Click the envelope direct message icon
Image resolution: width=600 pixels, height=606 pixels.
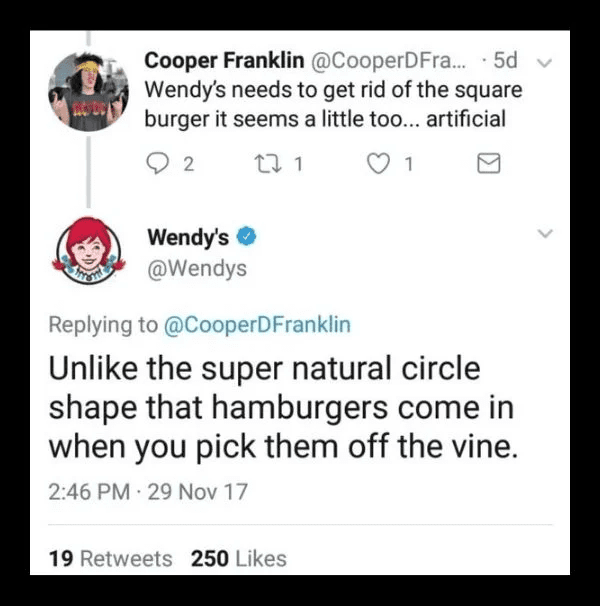489,163
